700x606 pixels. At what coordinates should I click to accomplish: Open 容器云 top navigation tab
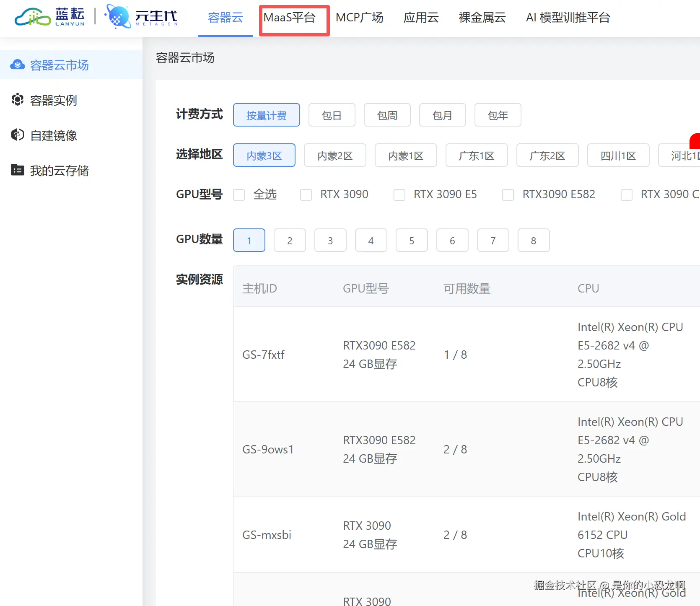(226, 18)
